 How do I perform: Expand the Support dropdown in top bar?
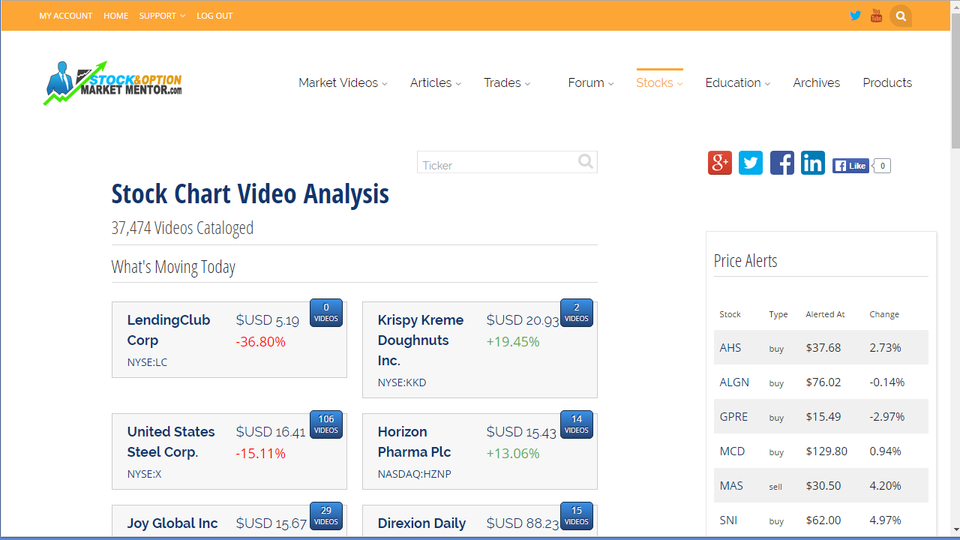162,16
